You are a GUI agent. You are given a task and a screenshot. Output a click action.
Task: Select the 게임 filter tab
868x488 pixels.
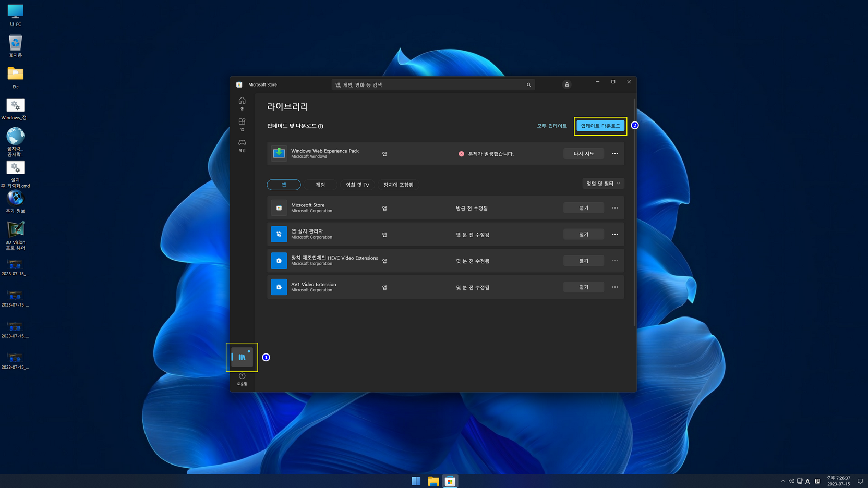pos(320,185)
